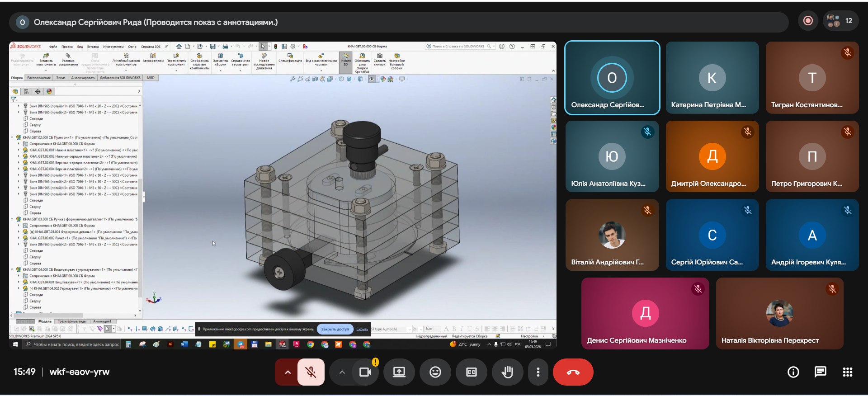Open the PropertyManager tab icon
Image resolution: width=868 pixels, height=396 pixels.
pyautogui.click(x=26, y=91)
